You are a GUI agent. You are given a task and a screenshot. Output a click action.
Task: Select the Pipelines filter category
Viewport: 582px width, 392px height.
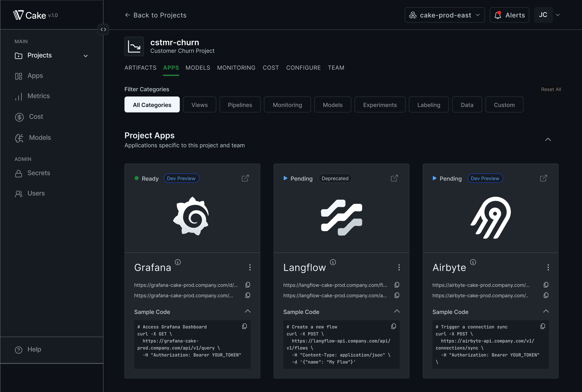[240, 105]
